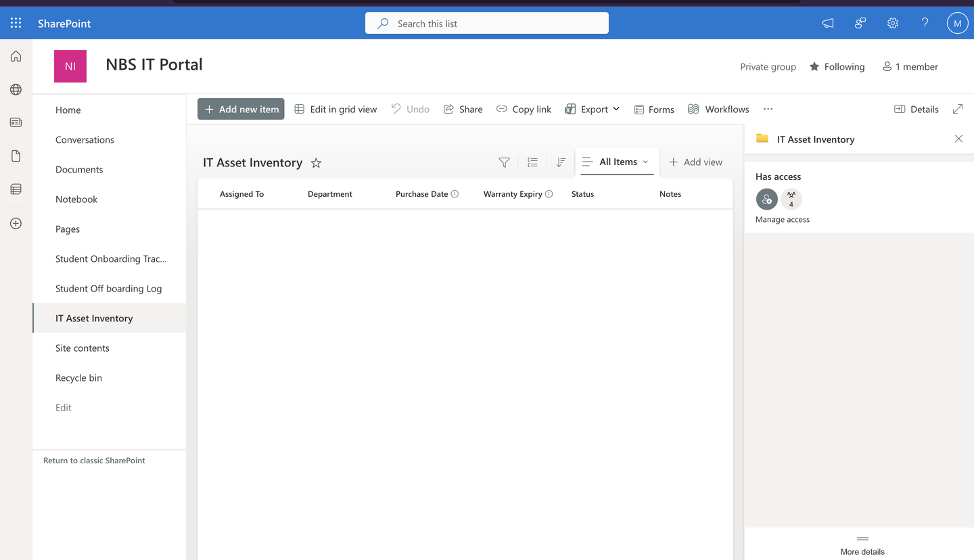Screen dimensions: 974x560
Task: Open My lists icon in left rail
Action: coord(16,189)
